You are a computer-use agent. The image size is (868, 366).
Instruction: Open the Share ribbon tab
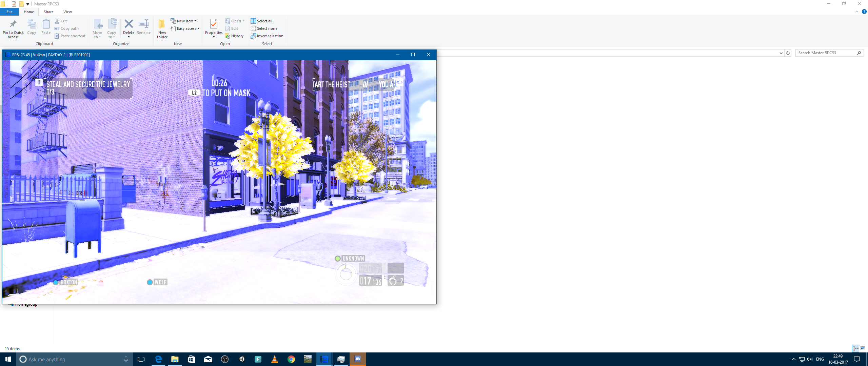48,12
